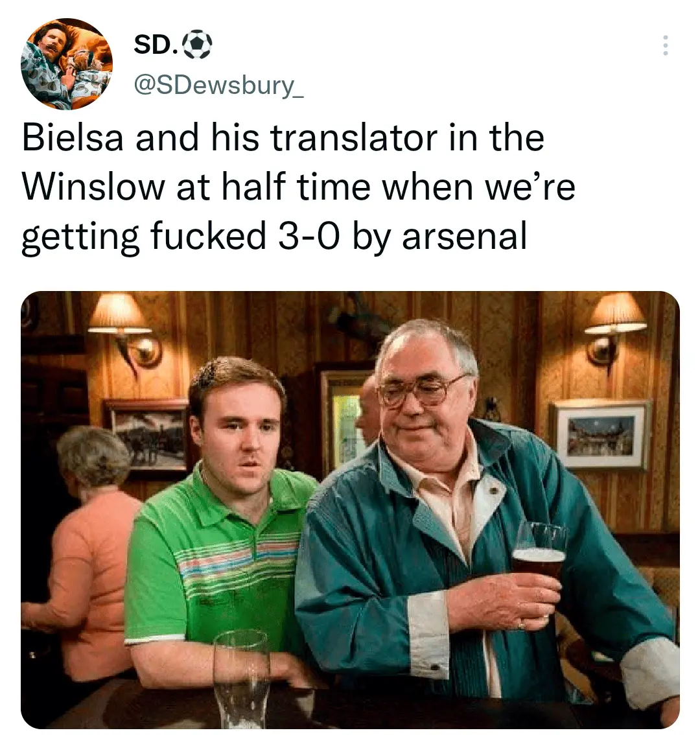700x735 pixels.
Task: Open the three-dot more options menu
Action: pyautogui.click(x=665, y=45)
